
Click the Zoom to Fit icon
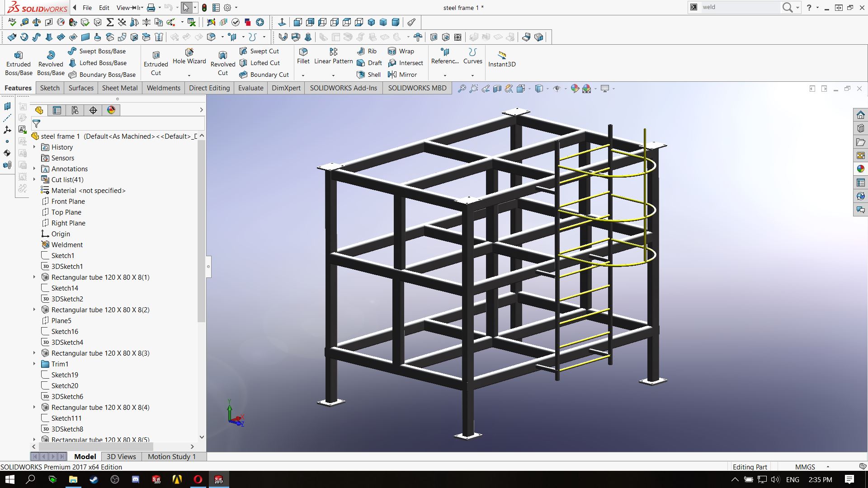462,89
